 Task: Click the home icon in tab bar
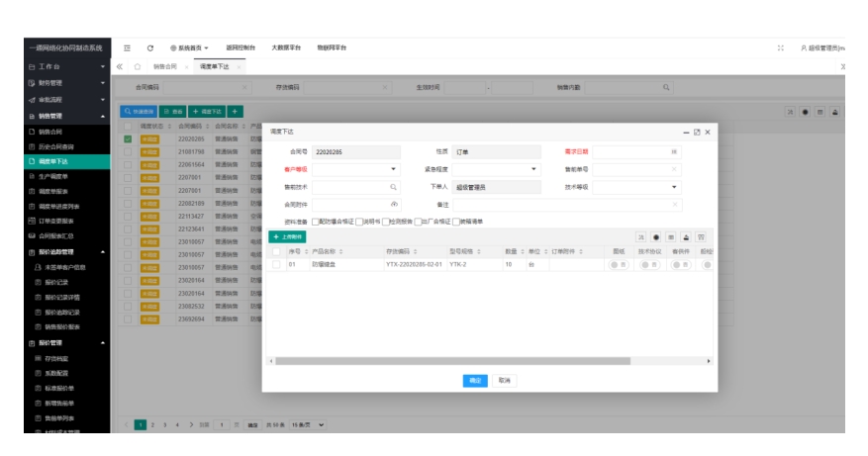pos(138,66)
